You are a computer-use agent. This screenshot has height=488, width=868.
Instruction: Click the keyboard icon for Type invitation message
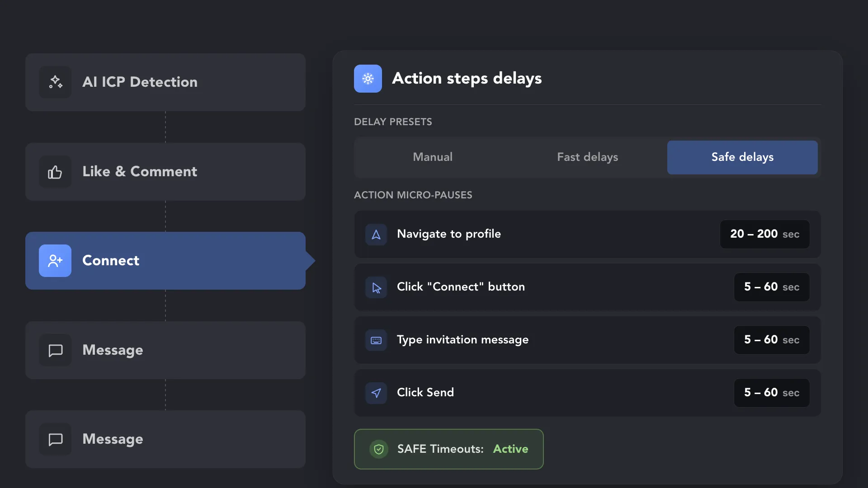pyautogui.click(x=376, y=340)
